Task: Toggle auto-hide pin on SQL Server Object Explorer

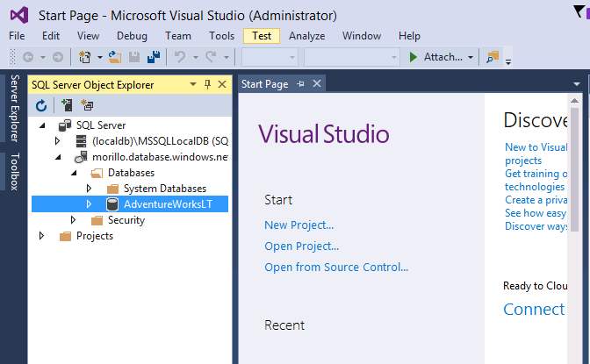Action: tap(208, 84)
